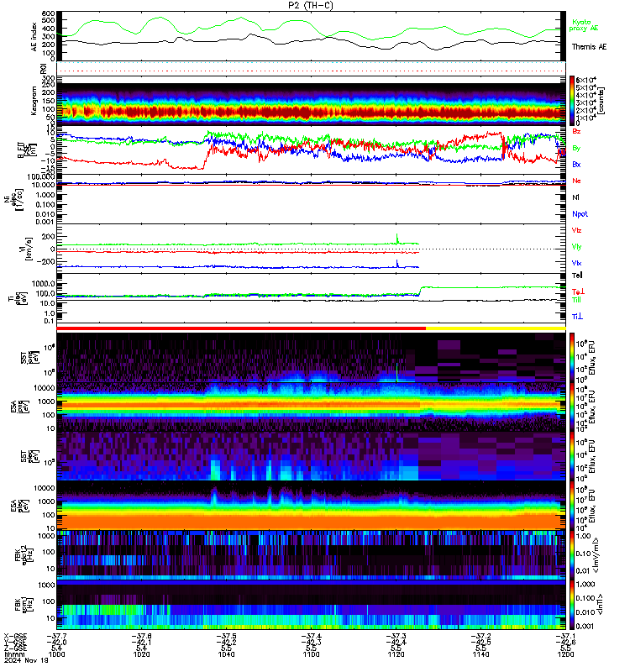This screenshot has width=630, height=672.
Task: Click the Keogram counts color bar
Action: point(572,100)
